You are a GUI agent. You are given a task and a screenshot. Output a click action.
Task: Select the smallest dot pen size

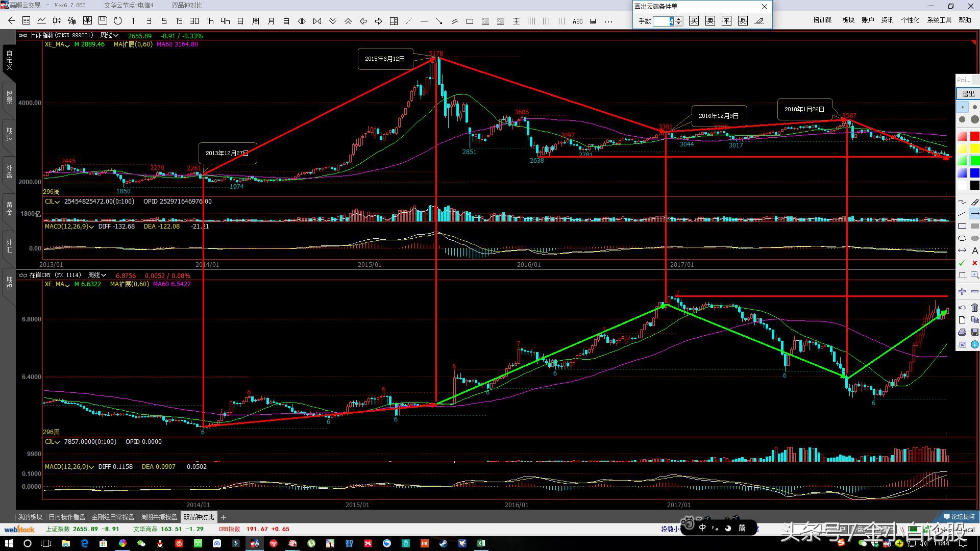[962, 107]
